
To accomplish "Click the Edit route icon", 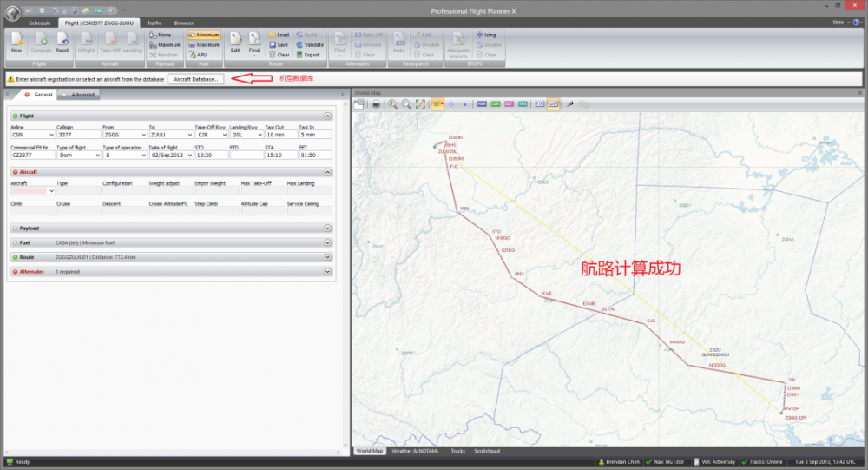I will [x=235, y=43].
